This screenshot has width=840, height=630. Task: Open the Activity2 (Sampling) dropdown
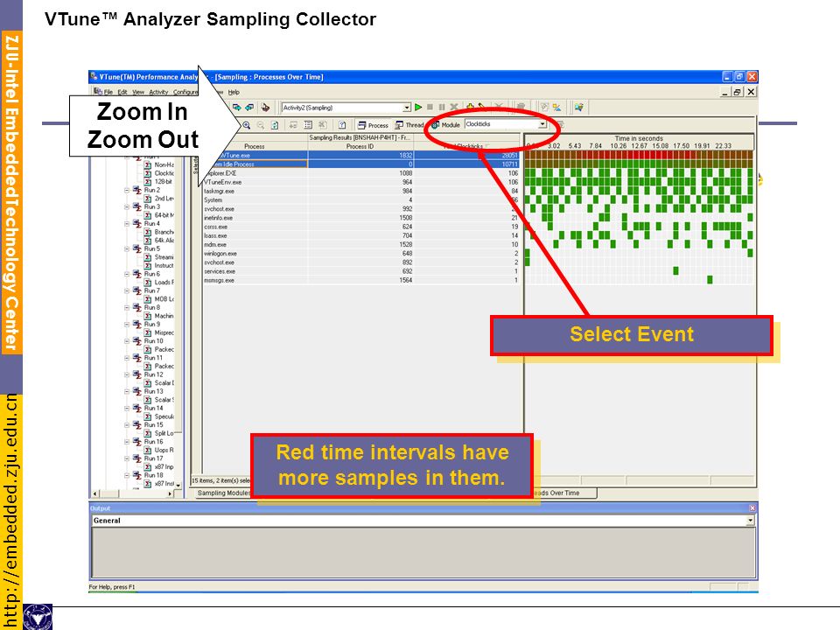[x=407, y=108]
